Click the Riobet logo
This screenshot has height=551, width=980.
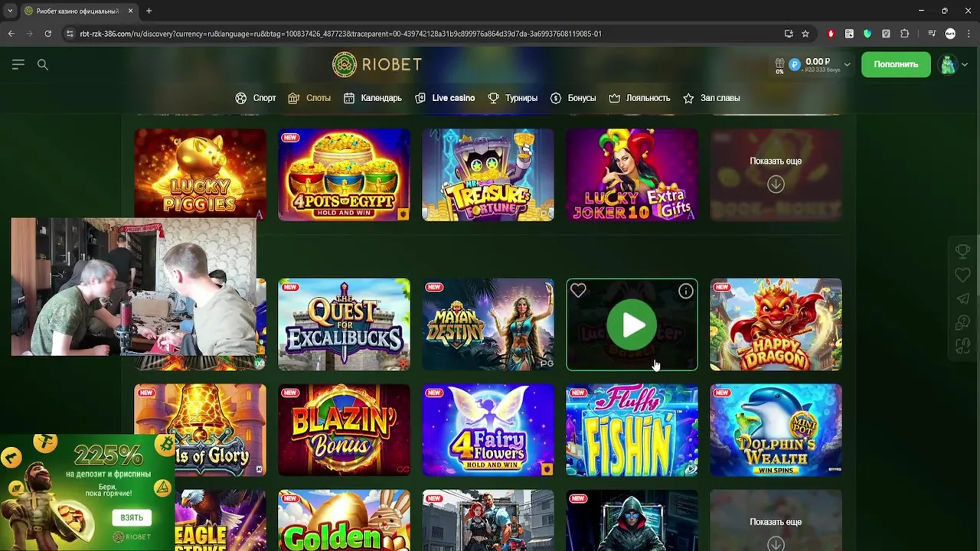(377, 65)
